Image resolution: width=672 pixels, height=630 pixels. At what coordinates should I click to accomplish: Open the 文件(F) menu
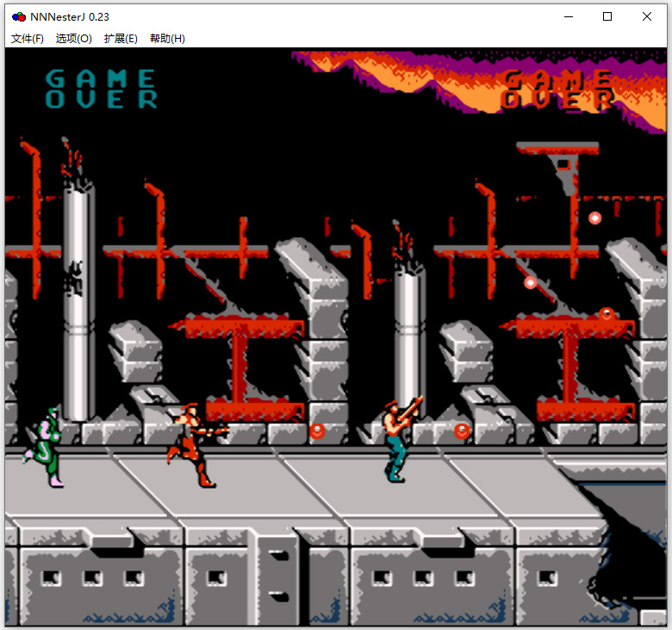pos(28,39)
